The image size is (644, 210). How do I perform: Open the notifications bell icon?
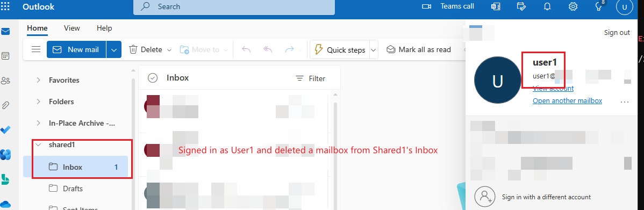click(547, 6)
